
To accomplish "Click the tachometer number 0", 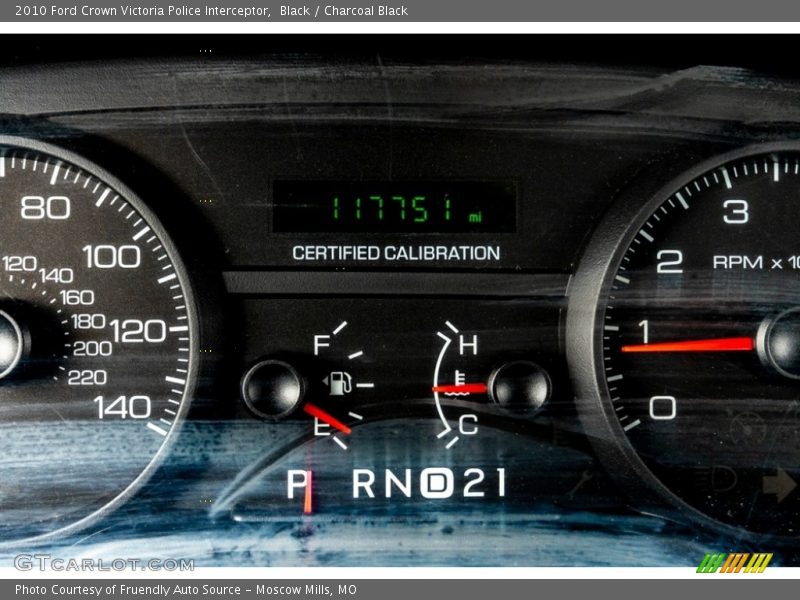I will click(x=663, y=408).
